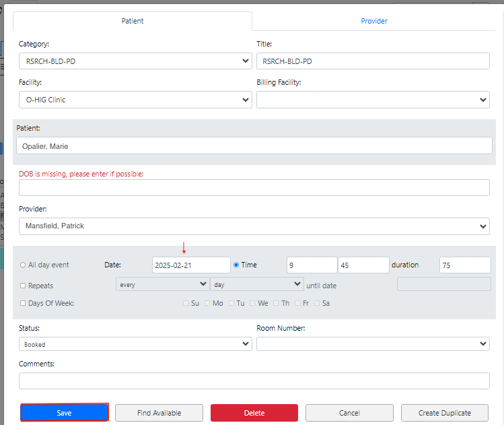
Task: Enable the Repeats checkbox
Action: [x=23, y=286]
